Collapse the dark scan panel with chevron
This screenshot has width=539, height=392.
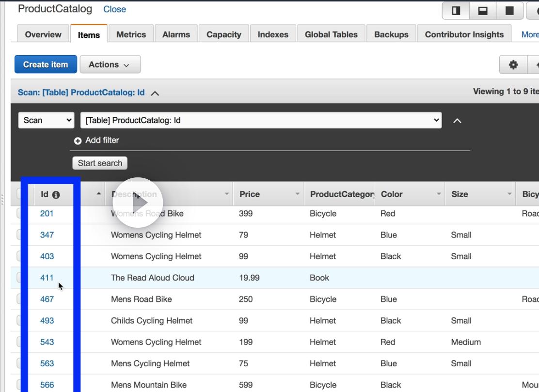click(457, 121)
